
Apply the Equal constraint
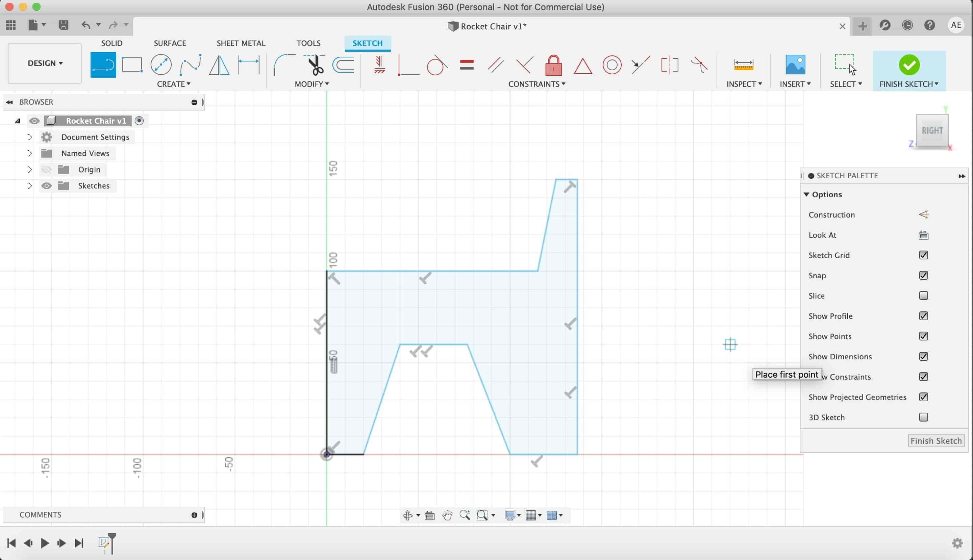click(466, 65)
